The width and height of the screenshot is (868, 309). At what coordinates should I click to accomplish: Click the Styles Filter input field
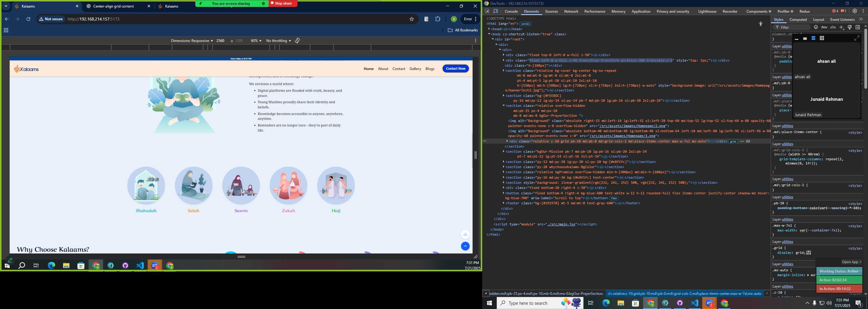(792, 27)
